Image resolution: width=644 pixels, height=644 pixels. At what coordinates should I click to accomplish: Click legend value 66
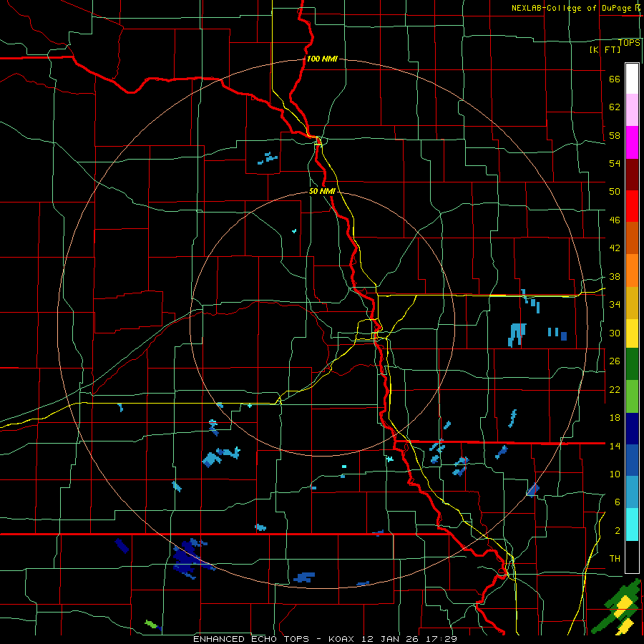(615, 79)
